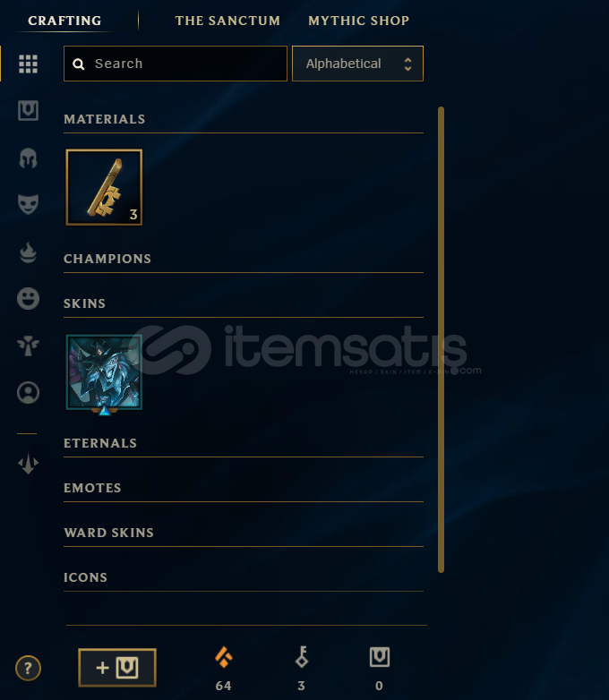Select the skin shard thumbnail
The image size is (609, 700).
pyautogui.click(x=104, y=372)
